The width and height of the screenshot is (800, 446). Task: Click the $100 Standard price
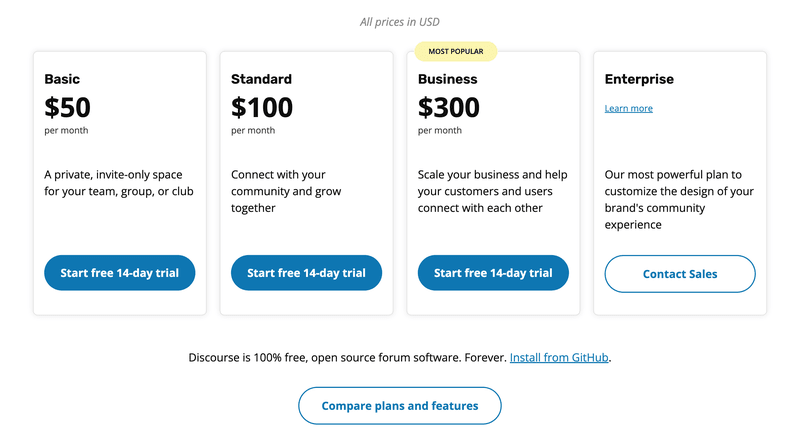tap(262, 107)
